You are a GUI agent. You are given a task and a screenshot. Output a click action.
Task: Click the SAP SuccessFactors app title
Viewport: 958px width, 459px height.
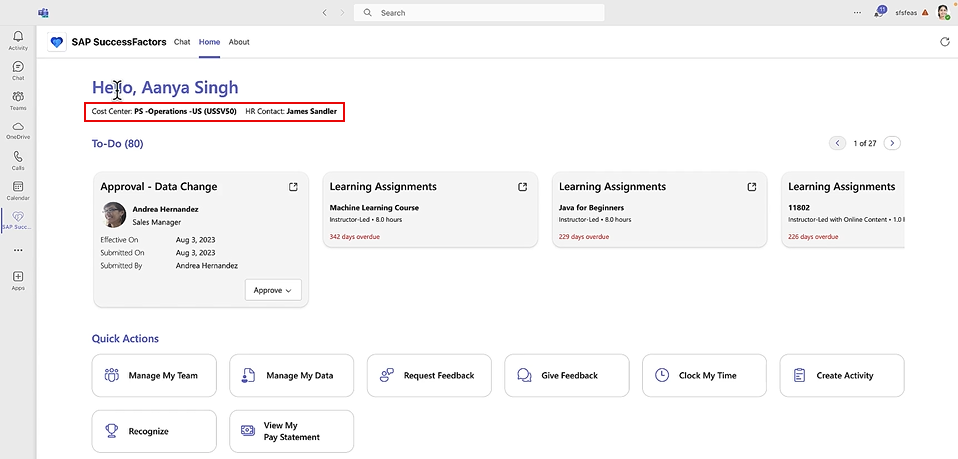tap(119, 42)
